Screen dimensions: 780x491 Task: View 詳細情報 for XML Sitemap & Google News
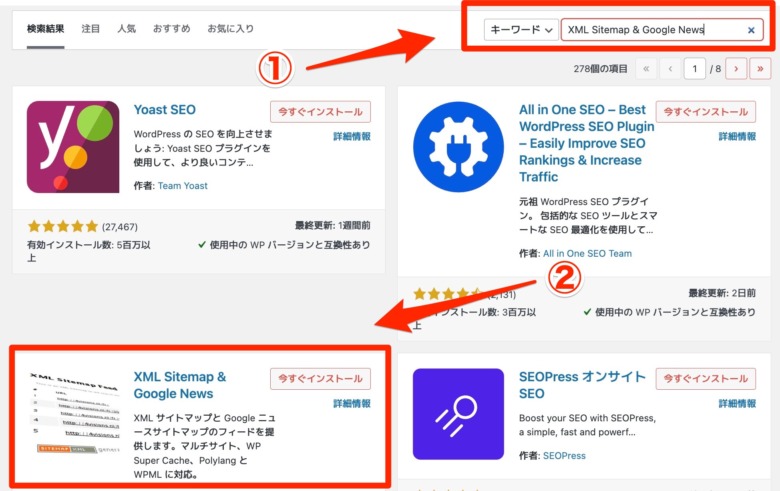[352, 403]
